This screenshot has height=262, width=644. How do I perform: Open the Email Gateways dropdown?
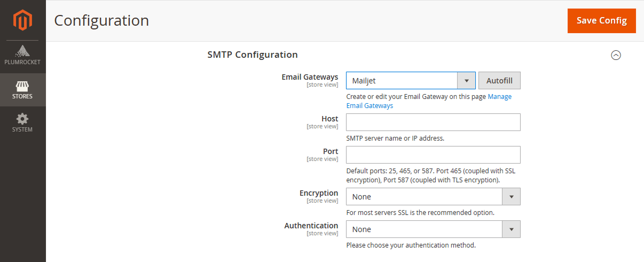411,81
